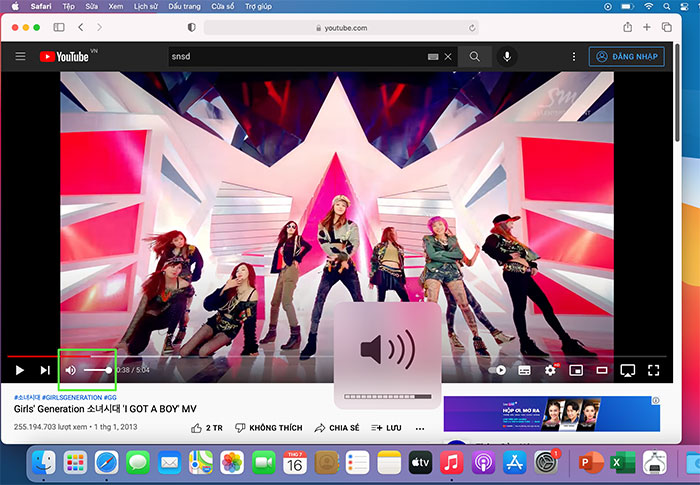Open the YouTube hamburger guide menu
This screenshot has width=700, height=485.
click(x=21, y=56)
